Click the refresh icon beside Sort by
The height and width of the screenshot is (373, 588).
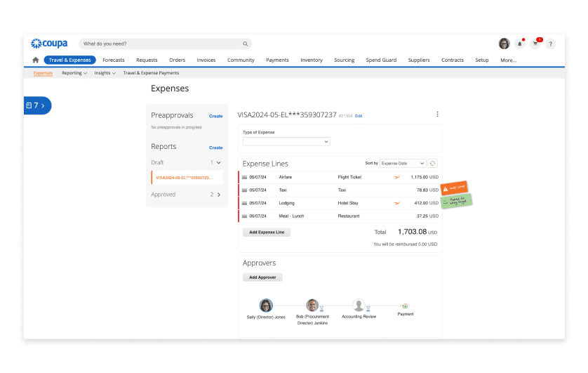(432, 163)
